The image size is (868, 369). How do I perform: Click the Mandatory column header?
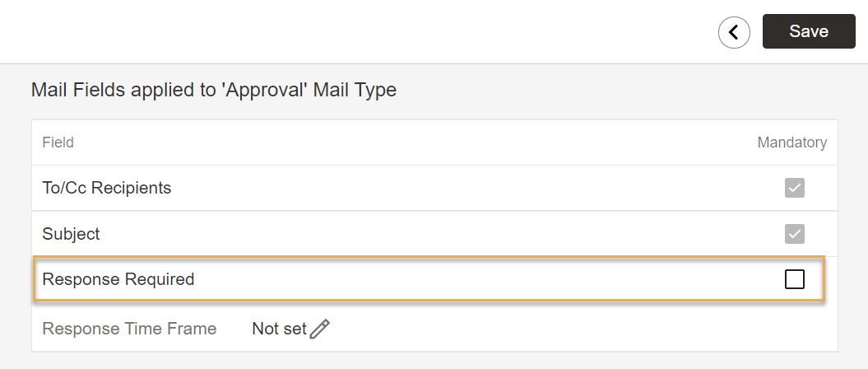(x=792, y=142)
